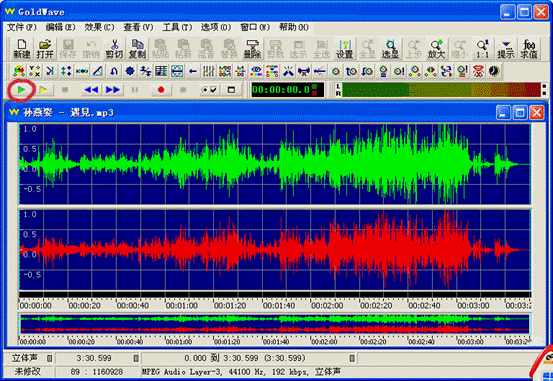The height and width of the screenshot is (381, 553).
Task: Click the 00:02:20 mark on main timeline
Action: 376,306
